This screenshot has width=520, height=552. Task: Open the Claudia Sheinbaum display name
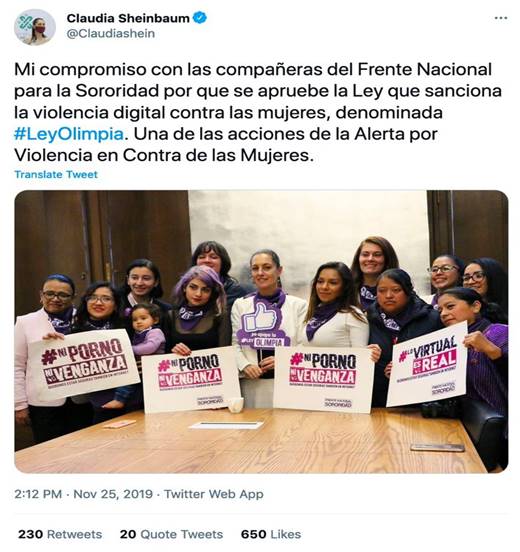coord(128,18)
